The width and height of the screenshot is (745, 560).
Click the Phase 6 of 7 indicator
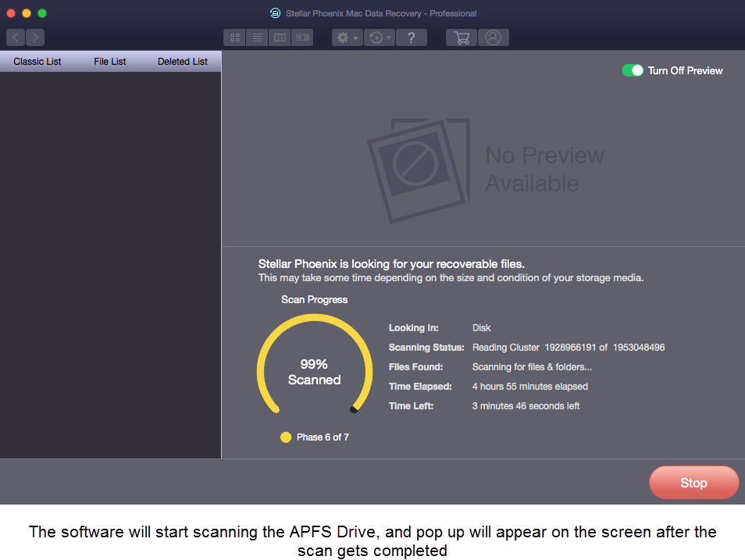coord(315,437)
